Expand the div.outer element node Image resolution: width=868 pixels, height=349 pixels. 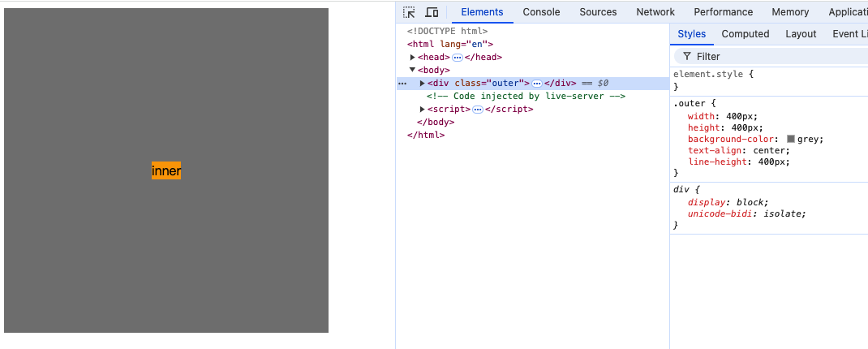423,83
